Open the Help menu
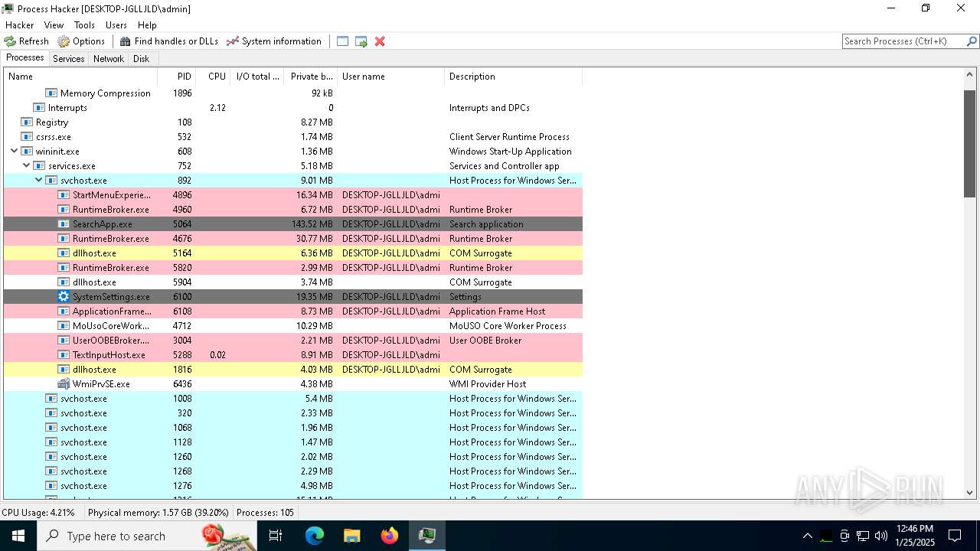The width and height of the screenshot is (980, 551). (147, 25)
